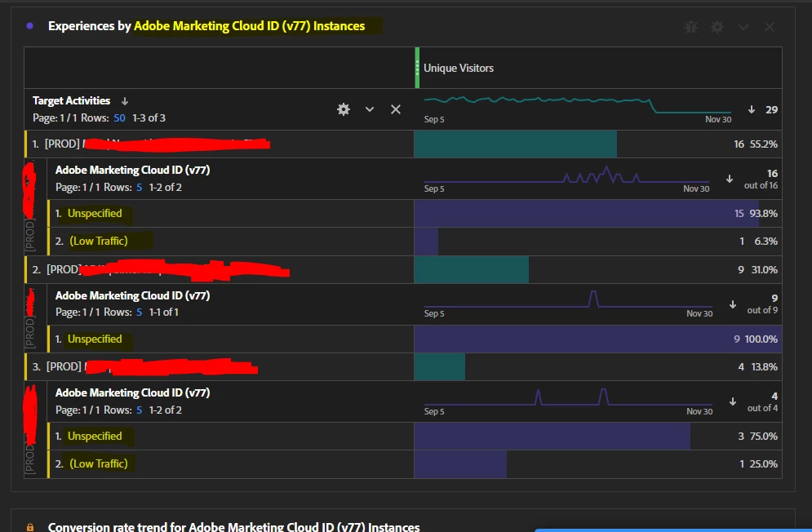The image size is (812, 532).
Task: Click the 9 31.0% value cell
Action: pyautogui.click(x=597, y=269)
